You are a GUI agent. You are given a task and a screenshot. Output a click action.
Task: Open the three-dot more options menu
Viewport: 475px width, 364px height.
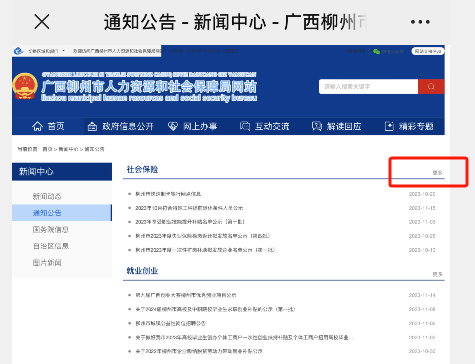pos(420,22)
